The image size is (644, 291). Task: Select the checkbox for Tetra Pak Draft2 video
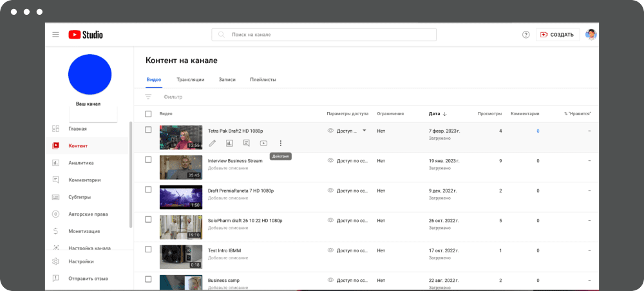(x=148, y=129)
